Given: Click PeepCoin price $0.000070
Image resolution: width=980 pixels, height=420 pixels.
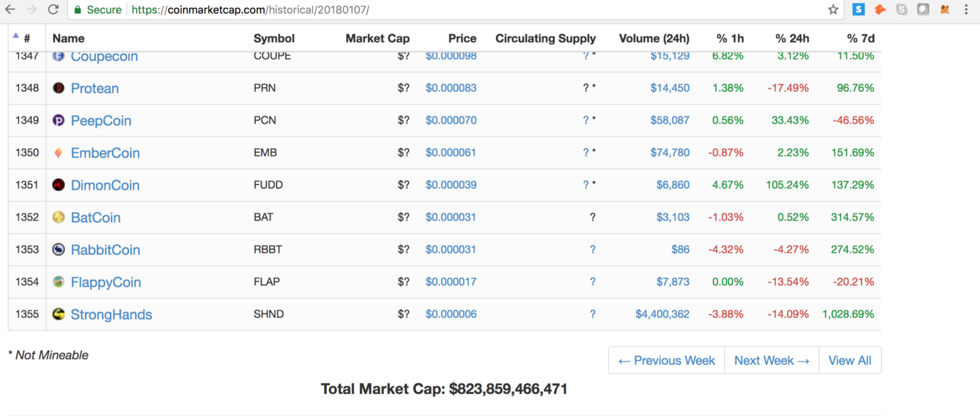Looking at the screenshot, I should click(x=451, y=120).
